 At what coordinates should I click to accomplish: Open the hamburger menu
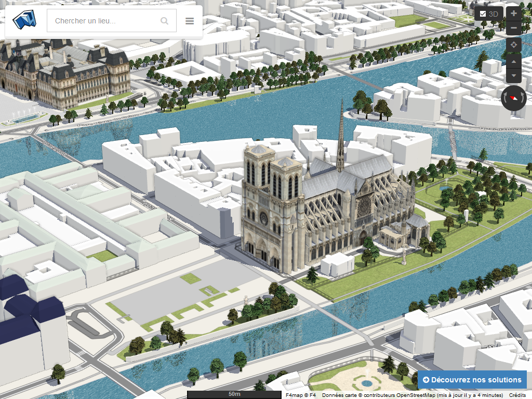coord(190,21)
